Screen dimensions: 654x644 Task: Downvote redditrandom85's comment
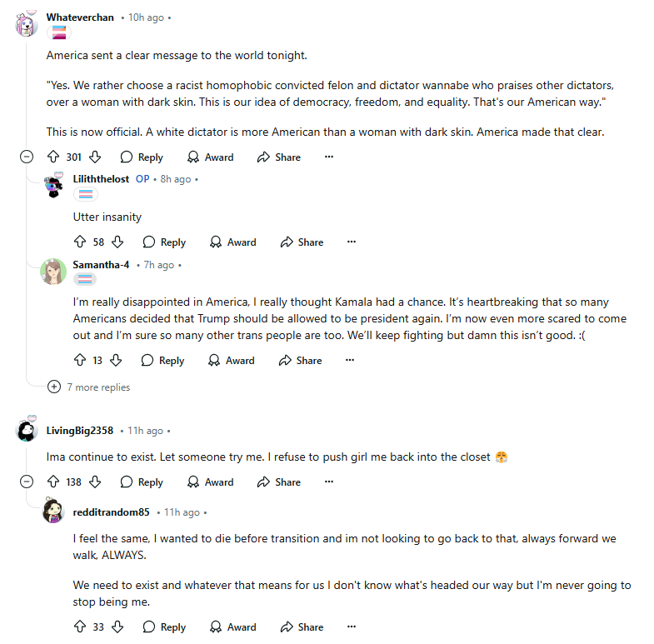pyautogui.click(x=117, y=627)
